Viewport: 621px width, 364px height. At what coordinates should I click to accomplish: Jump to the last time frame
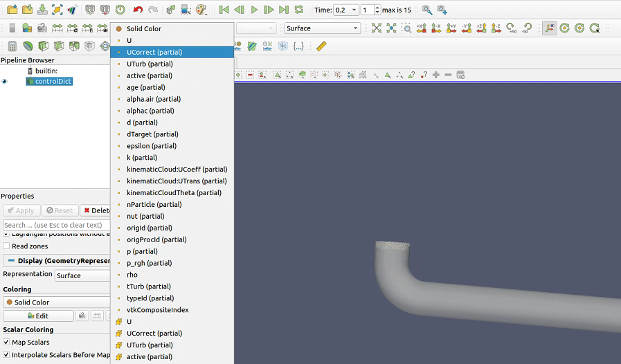(284, 10)
